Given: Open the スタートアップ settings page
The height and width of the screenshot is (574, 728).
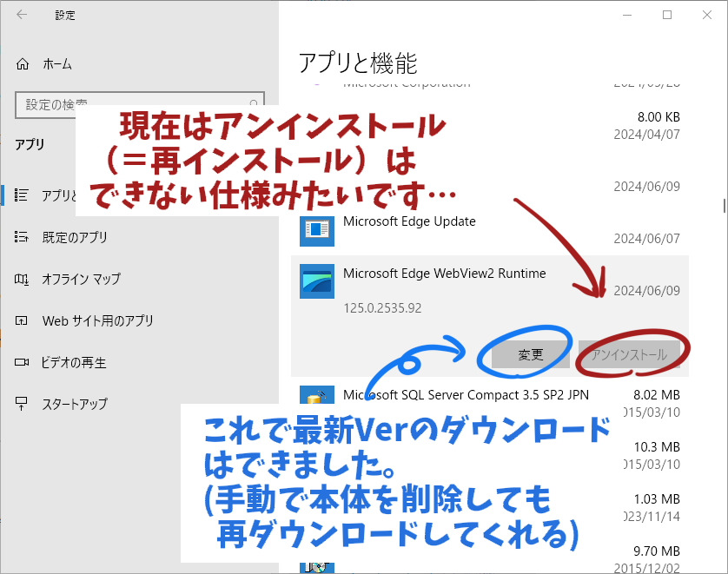Looking at the screenshot, I should pos(75,404).
